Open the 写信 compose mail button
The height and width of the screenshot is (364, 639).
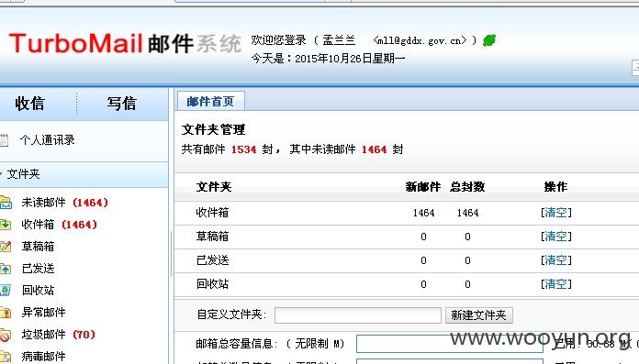click(121, 104)
